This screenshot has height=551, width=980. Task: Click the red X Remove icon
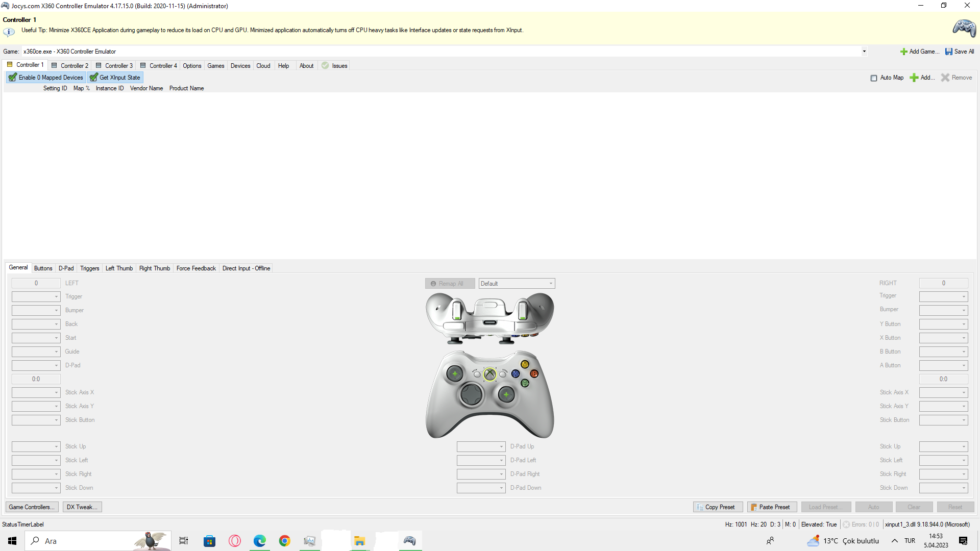coord(945,78)
